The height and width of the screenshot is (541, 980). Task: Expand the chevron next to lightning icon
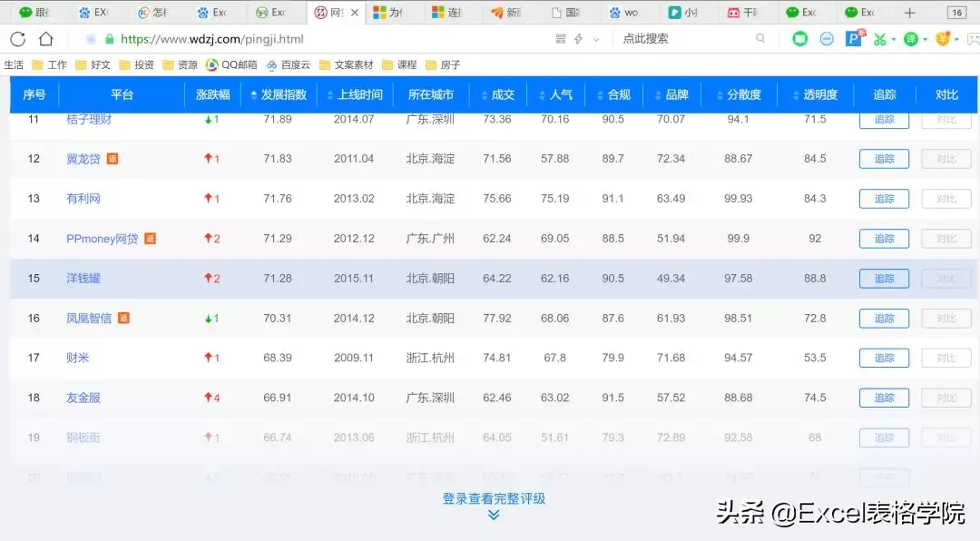point(596,39)
